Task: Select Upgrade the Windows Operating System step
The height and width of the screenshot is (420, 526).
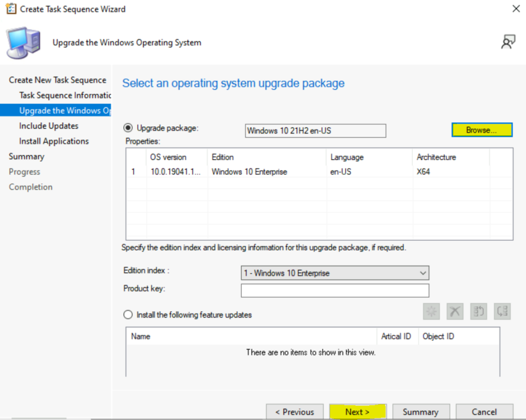Action: (55, 110)
